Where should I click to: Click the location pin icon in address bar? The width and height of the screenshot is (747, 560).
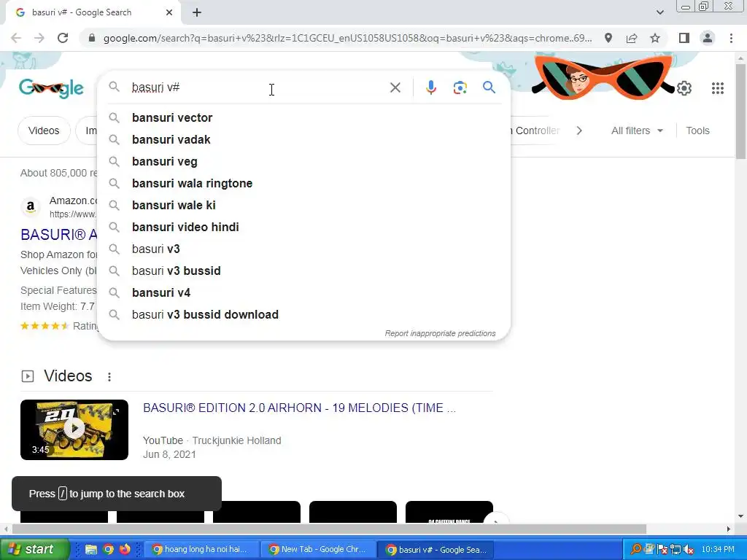(x=608, y=38)
